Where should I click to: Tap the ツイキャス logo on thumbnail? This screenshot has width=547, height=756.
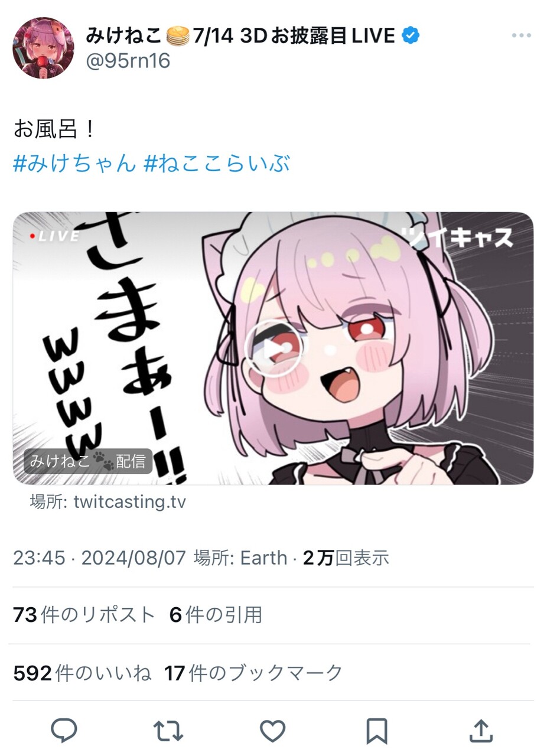coord(461,237)
